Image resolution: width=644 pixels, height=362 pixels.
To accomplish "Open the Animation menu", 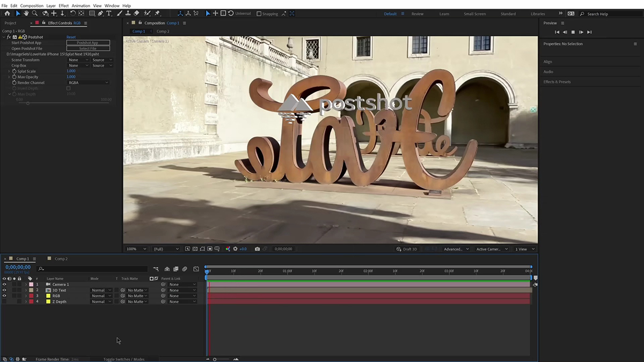I will pos(80,6).
